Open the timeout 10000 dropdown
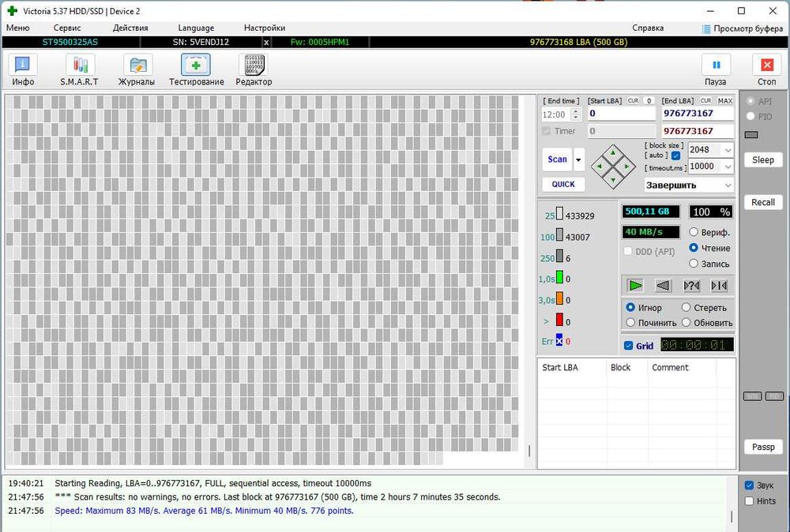The width and height of the screenshot is (790, 532). pyautogui.click(x=728, y=166)
